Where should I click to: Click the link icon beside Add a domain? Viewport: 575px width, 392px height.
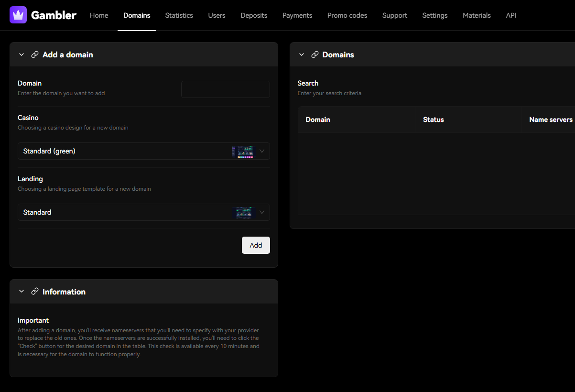[35, 54]
